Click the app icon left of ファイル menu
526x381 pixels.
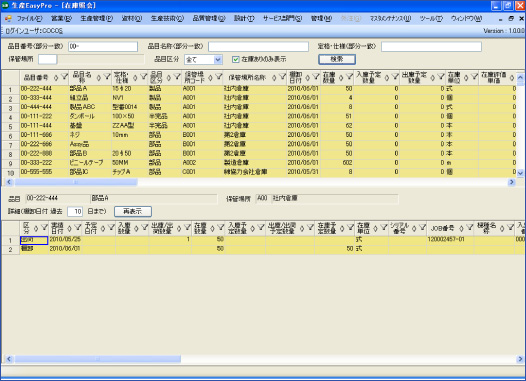tap(8, 18)
